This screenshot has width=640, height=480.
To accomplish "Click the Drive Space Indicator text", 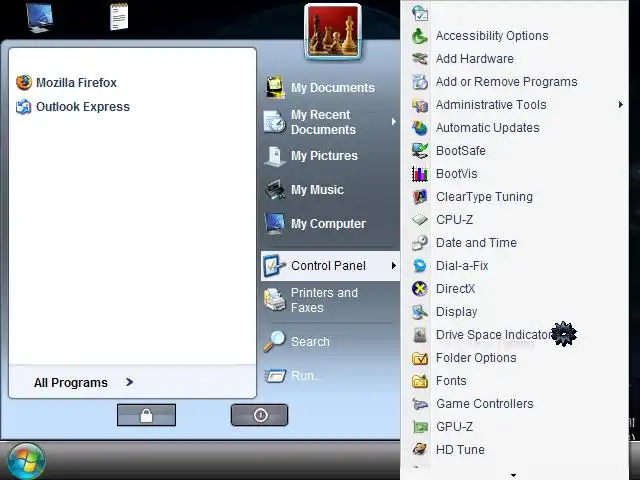I will 494,335.
